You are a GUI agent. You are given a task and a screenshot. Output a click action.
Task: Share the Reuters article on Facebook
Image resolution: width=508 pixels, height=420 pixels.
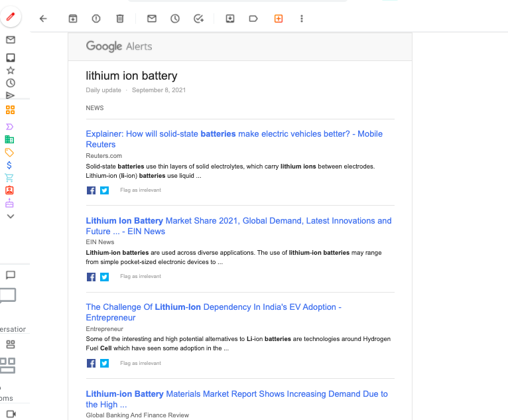click(x=91, y=190)
